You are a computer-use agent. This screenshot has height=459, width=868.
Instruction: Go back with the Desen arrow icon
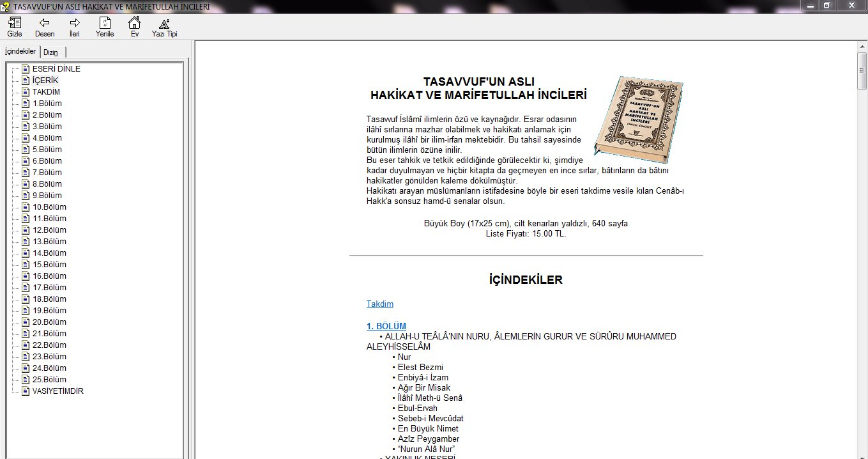coord(45,23)
